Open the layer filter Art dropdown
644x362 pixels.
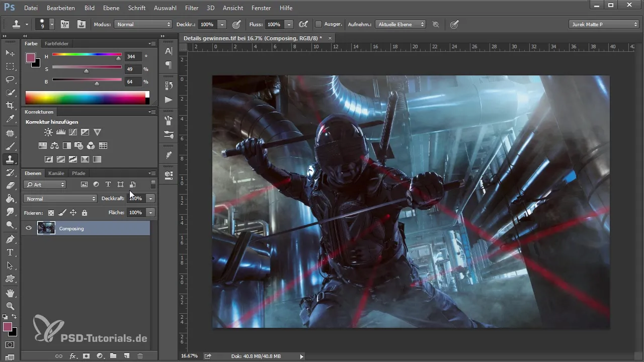pos(45,185)
